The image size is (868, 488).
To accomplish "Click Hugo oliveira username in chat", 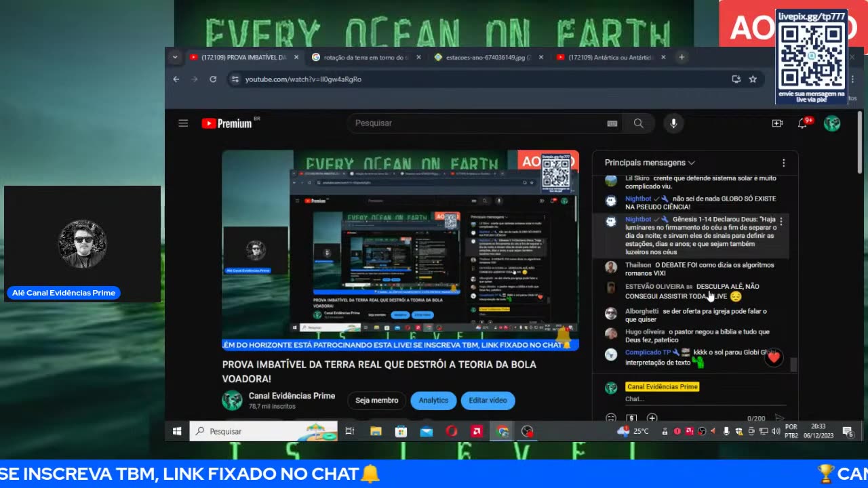I will 645,332.
